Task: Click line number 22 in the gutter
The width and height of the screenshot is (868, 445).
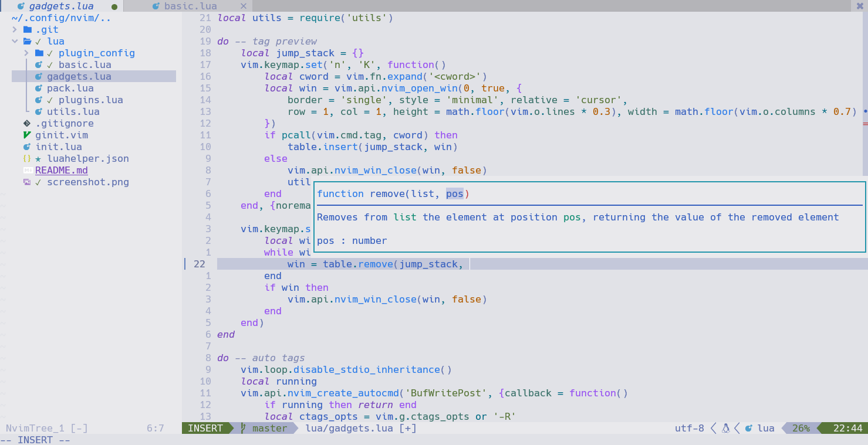Action: tap(200, 264)
